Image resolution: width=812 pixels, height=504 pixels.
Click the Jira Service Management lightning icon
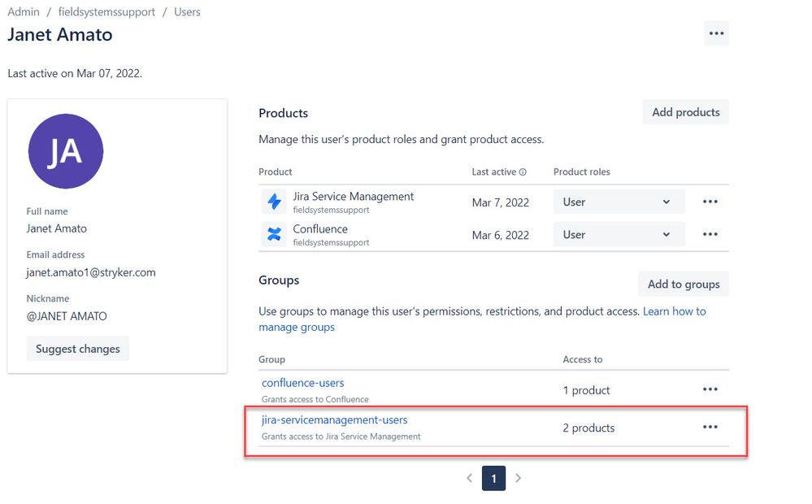coord(274,202)
